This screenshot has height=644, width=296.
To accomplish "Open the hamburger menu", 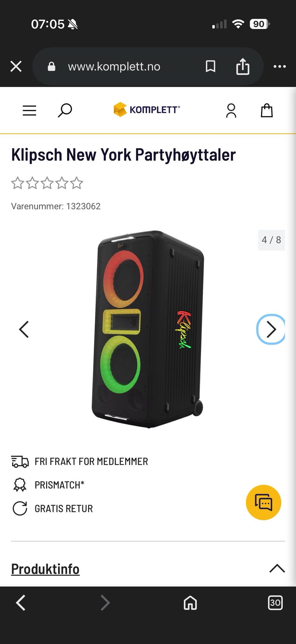I will 29,110.
